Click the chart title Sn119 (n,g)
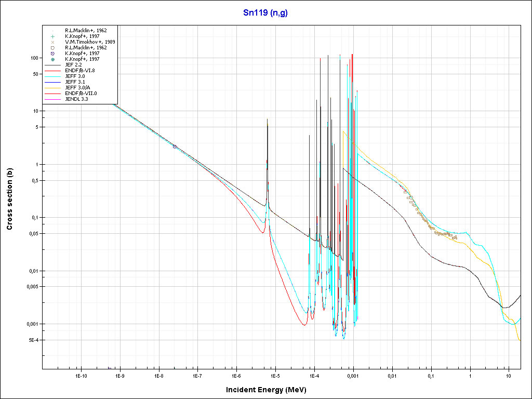 tap(265, 13)
